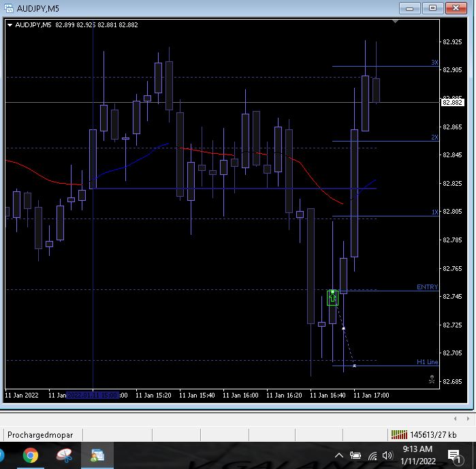
Task: Click the Prochargedmopar status bar profile
Action: [x=40, y=435]
